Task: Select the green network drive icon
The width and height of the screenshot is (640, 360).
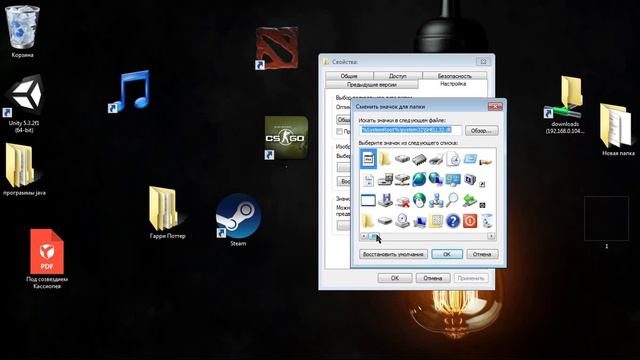Action: tap(470, 200)
